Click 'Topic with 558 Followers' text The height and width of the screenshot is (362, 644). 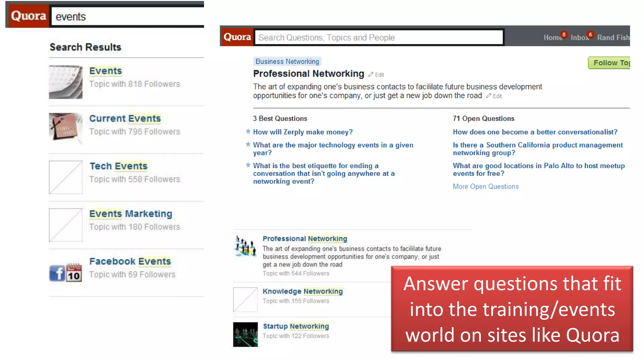click(x=135, y=179)
